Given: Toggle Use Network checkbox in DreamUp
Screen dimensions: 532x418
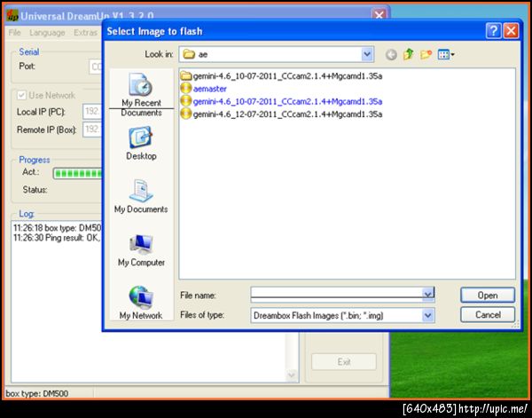Looking at the screenshot, I should tap(21, 95).
